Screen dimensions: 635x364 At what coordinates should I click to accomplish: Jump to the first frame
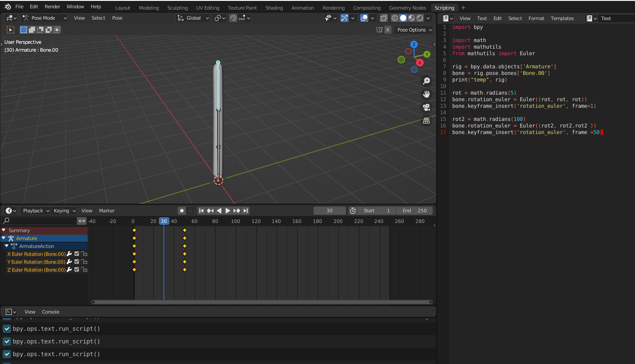[202, 211]
